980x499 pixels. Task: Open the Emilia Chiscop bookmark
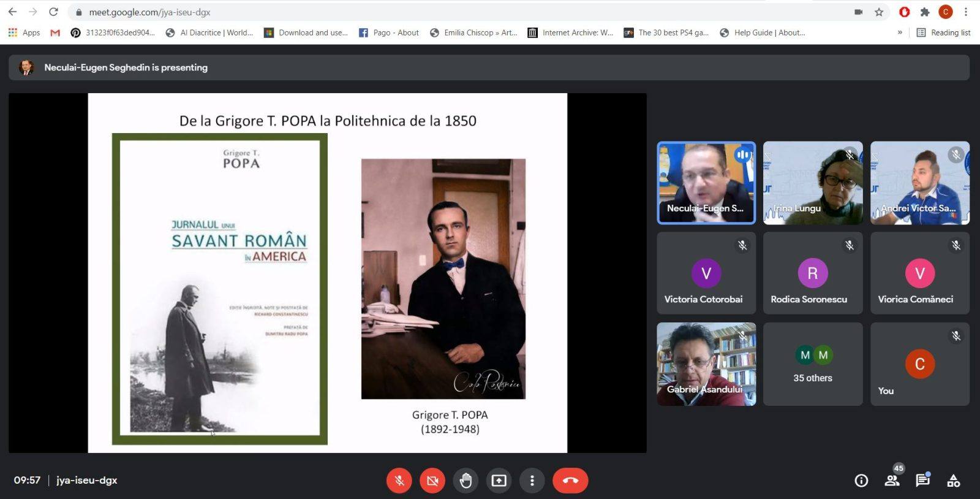pos(473,32)
